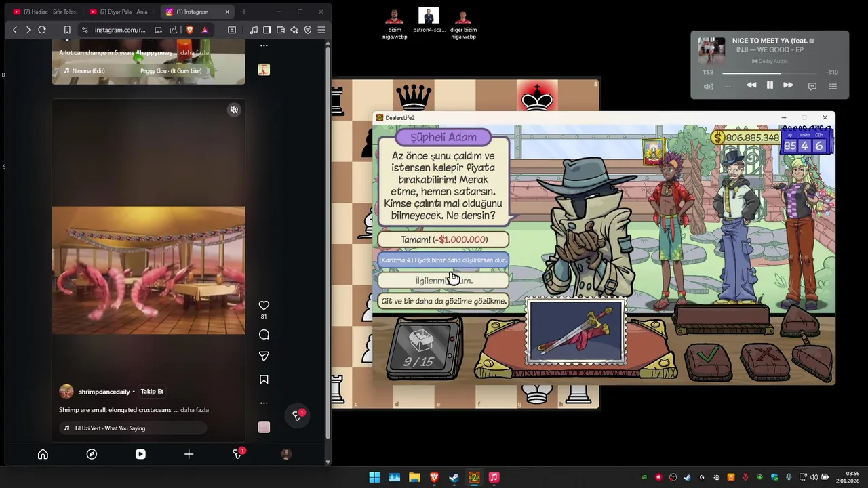Open Instagram profile avatar
Screen dimensions: 868x488
click(x=286, y=454)
